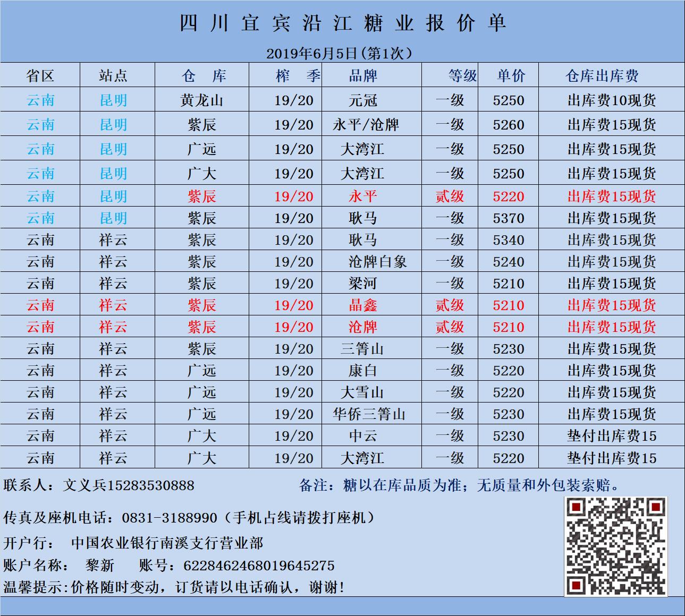Click the QR code image
The image size is (685, 616).
tap(615, 546)
